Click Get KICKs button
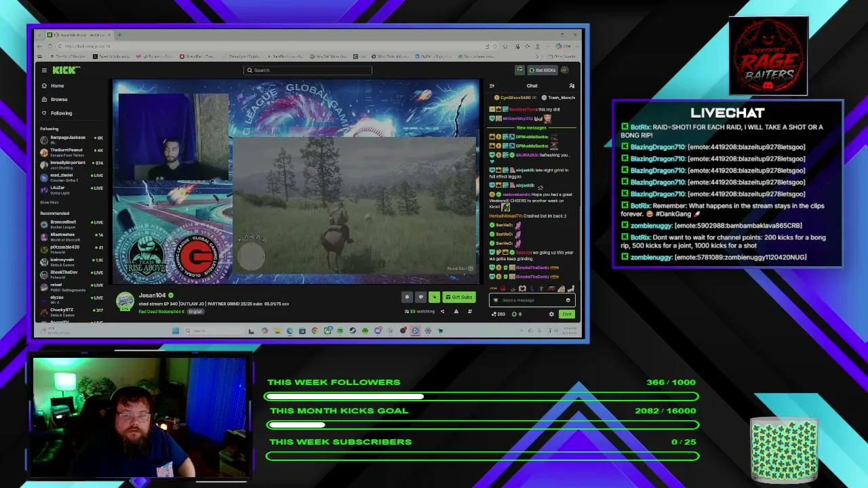This screenshot has width=868, height=488. point(542,70)
